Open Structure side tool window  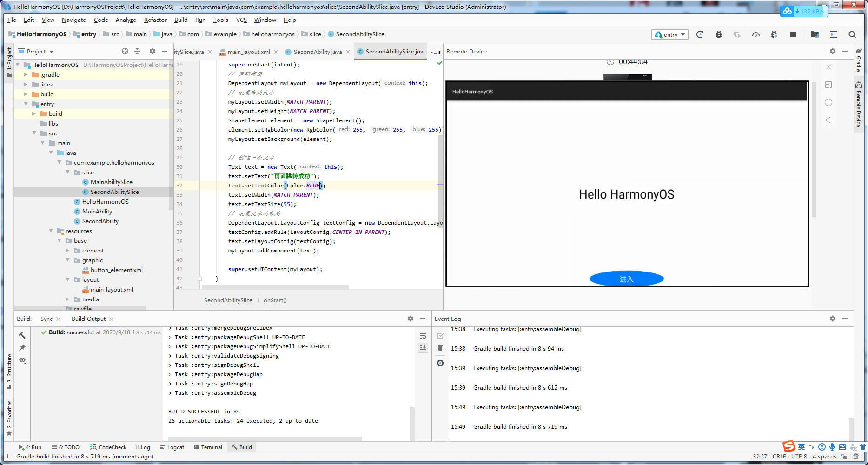coord(9,371)
